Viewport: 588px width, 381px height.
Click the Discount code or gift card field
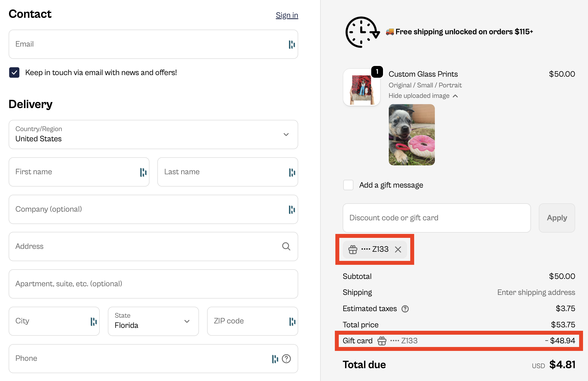pos(437,218)
